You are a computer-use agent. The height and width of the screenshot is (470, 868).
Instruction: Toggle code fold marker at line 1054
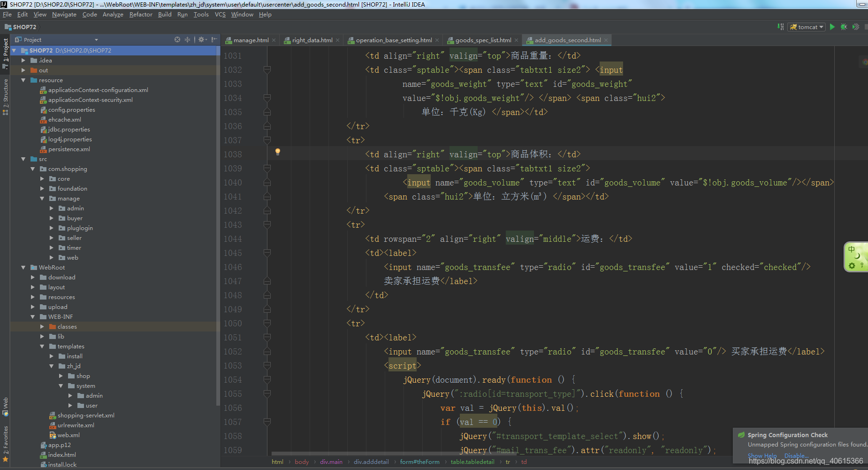click(x=267, y=380)
